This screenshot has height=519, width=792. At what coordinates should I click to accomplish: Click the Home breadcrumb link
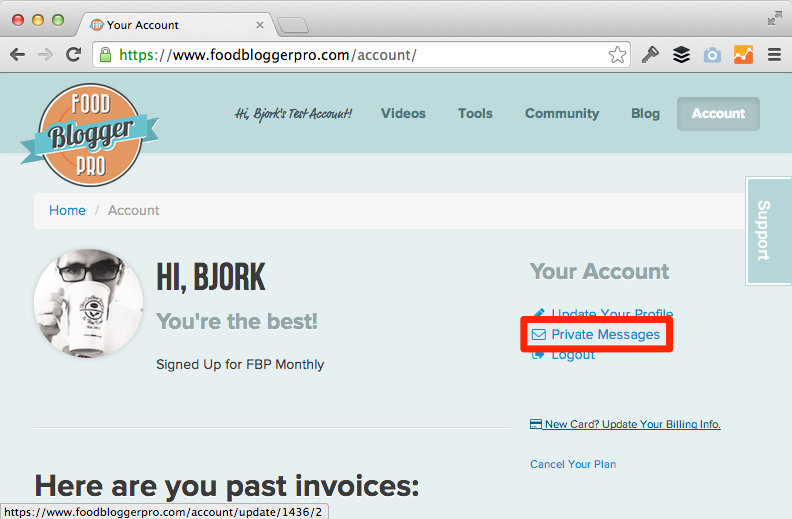pos(67,211)
